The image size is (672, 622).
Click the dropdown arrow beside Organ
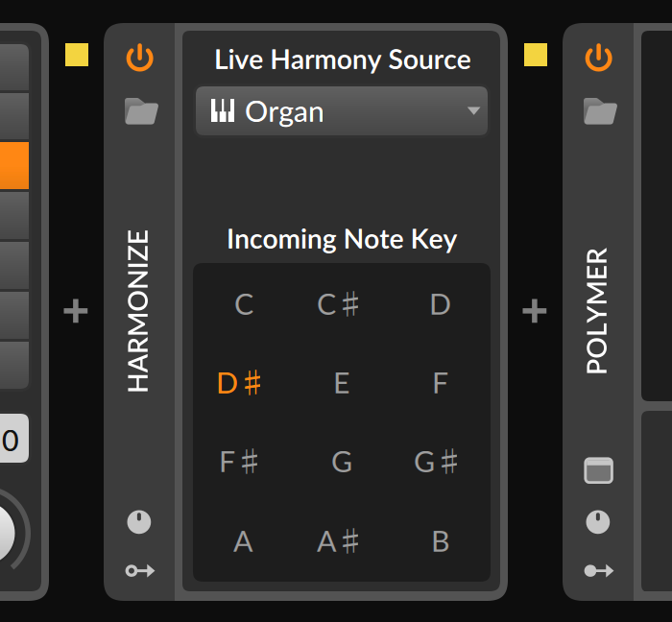point(473,111)
